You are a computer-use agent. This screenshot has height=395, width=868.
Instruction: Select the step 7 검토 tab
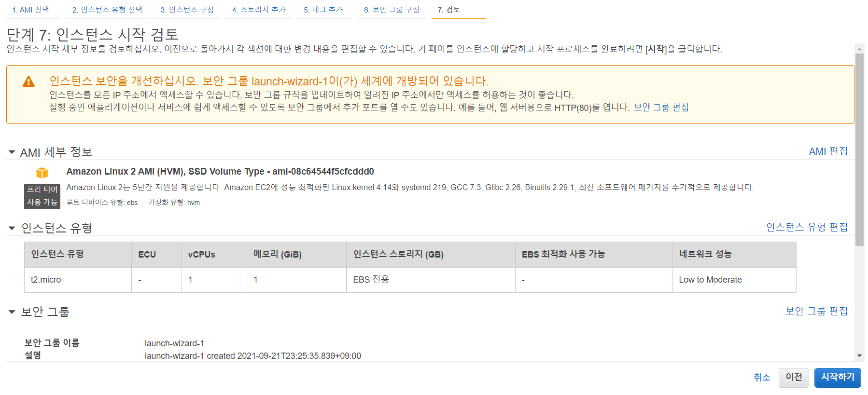448,10
